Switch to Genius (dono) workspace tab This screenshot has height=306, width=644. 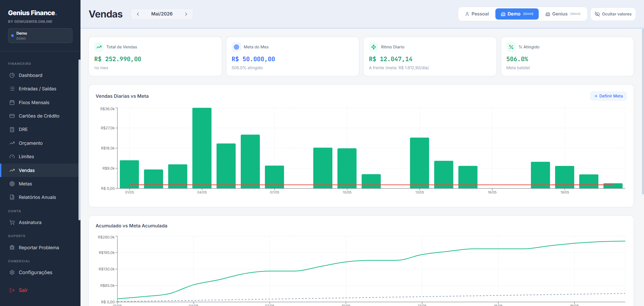[x=563, y=14]
